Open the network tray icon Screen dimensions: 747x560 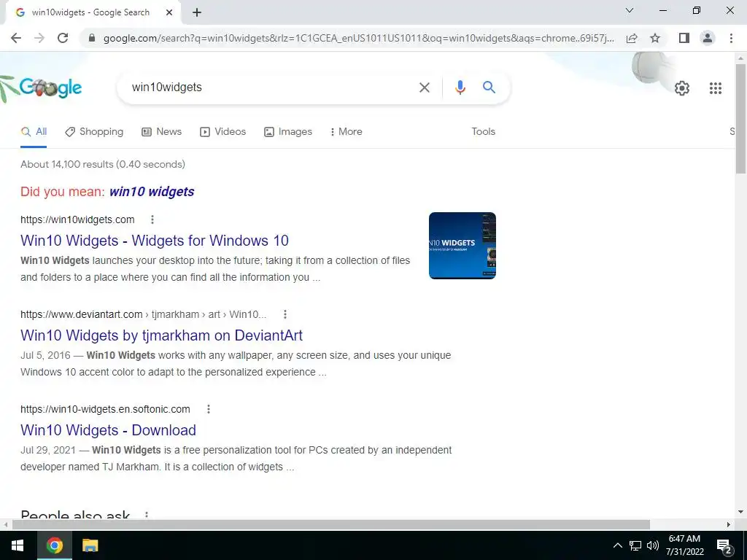coord(635,545)
